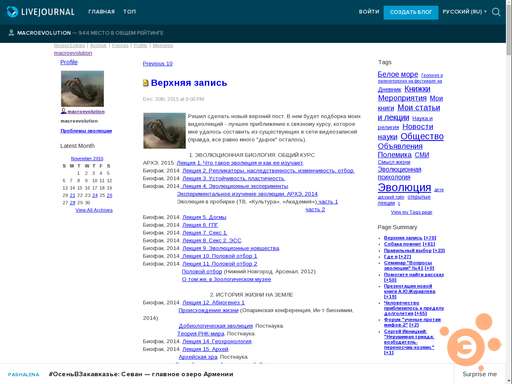
Task: Open the search magnifier icon
Action: click(496, 12)
